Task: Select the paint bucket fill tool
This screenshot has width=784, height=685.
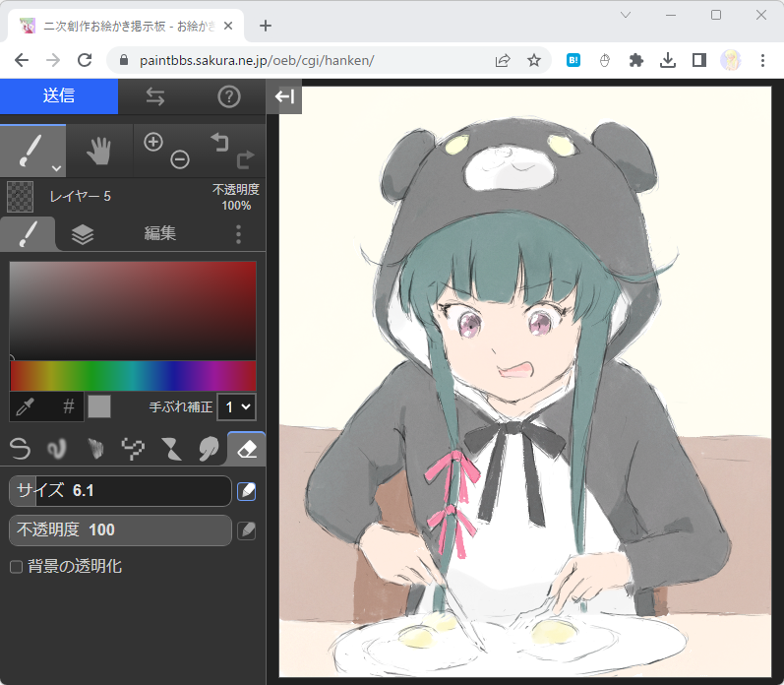Action: [209, 449]
